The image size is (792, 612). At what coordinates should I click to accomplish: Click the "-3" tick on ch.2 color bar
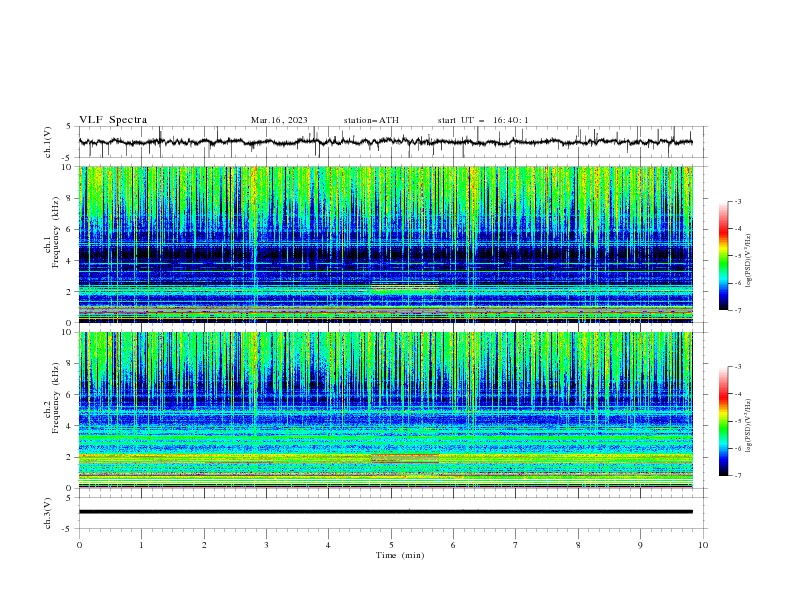tap(737, 367)
